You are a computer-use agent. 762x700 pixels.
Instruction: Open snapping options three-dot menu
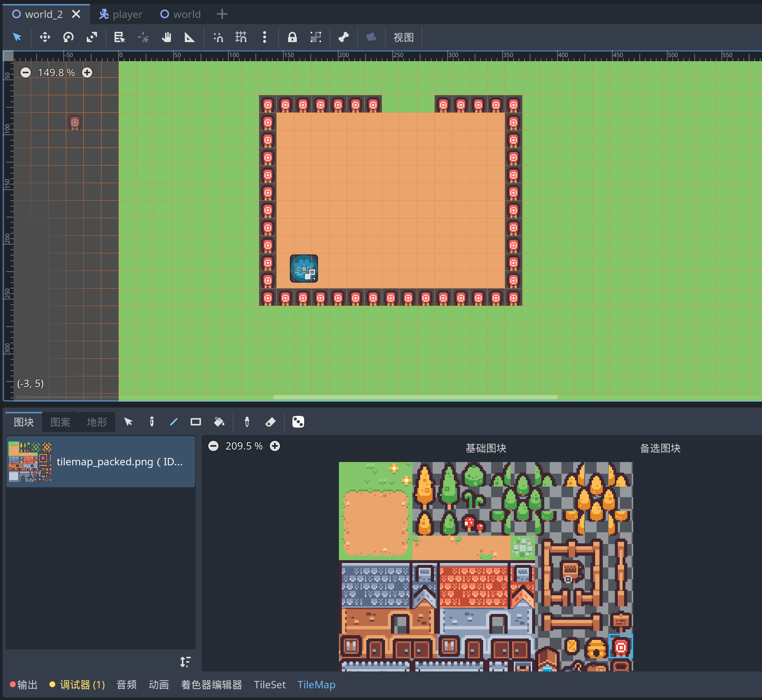pos(264,37)
